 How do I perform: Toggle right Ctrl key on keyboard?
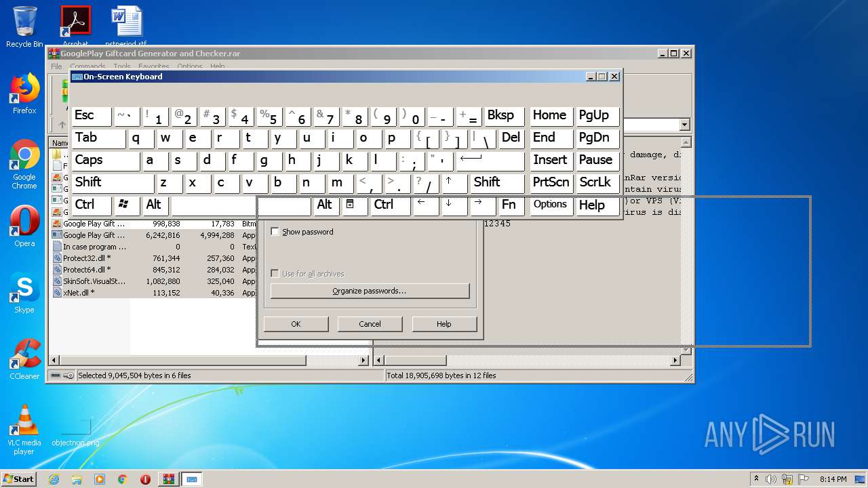[x=391, y=205]
